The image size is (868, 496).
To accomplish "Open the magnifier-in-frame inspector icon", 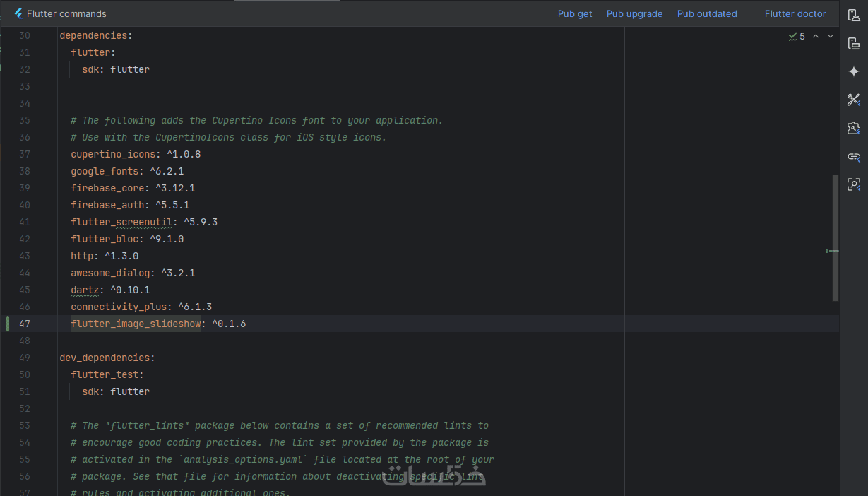I will (853, 184).
